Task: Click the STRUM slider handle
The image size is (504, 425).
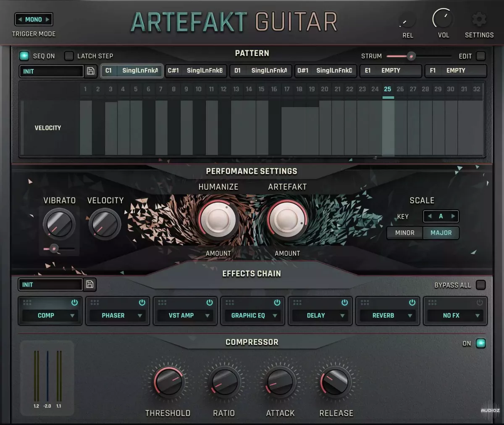Action: pos(411,56)
